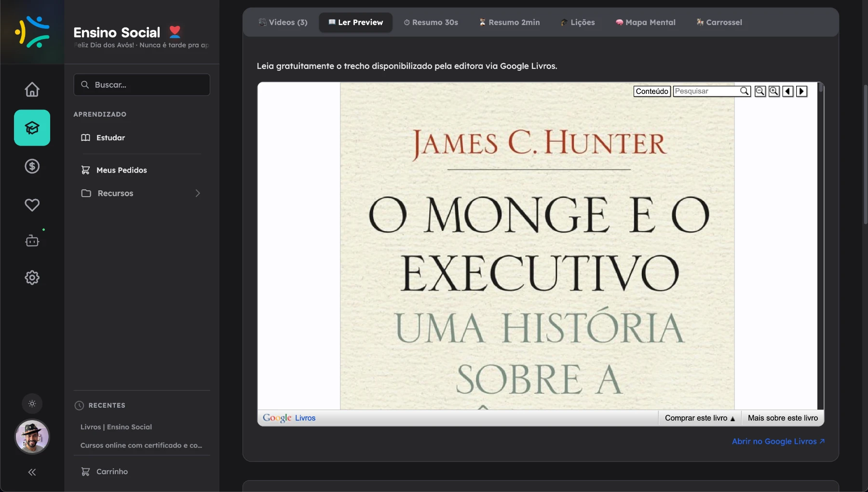The width and height of the screenshot is (868, 492).
Task: Click Mais sobre este livro
Action: 783,418
